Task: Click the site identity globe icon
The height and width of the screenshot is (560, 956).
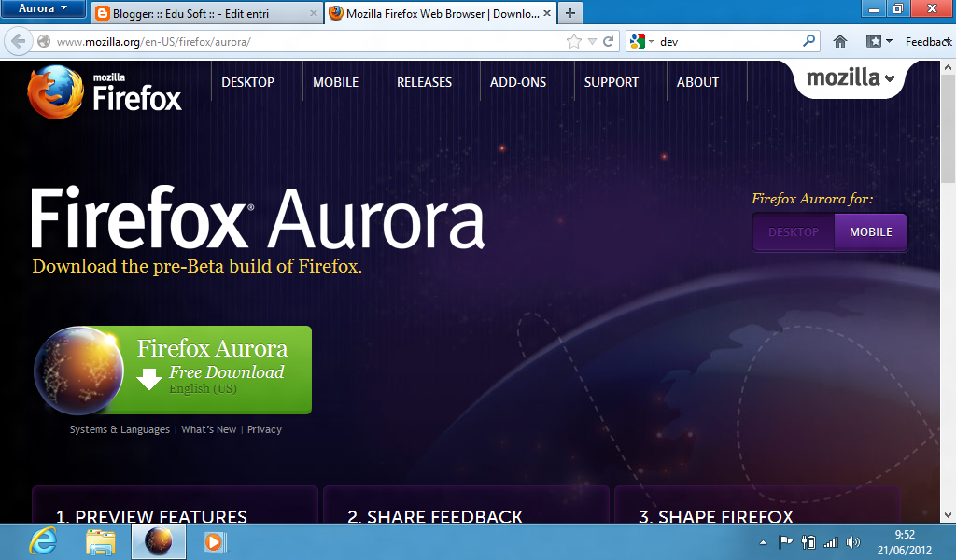Action: point(44,41)
